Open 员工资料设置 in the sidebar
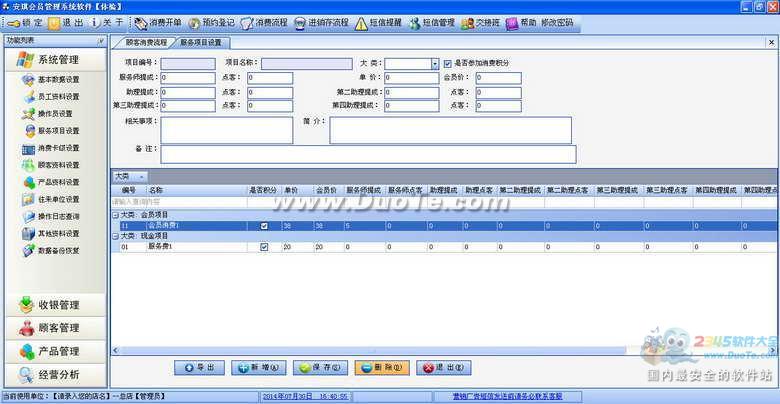Screen dimensions: 780x404 pos(51,97)
